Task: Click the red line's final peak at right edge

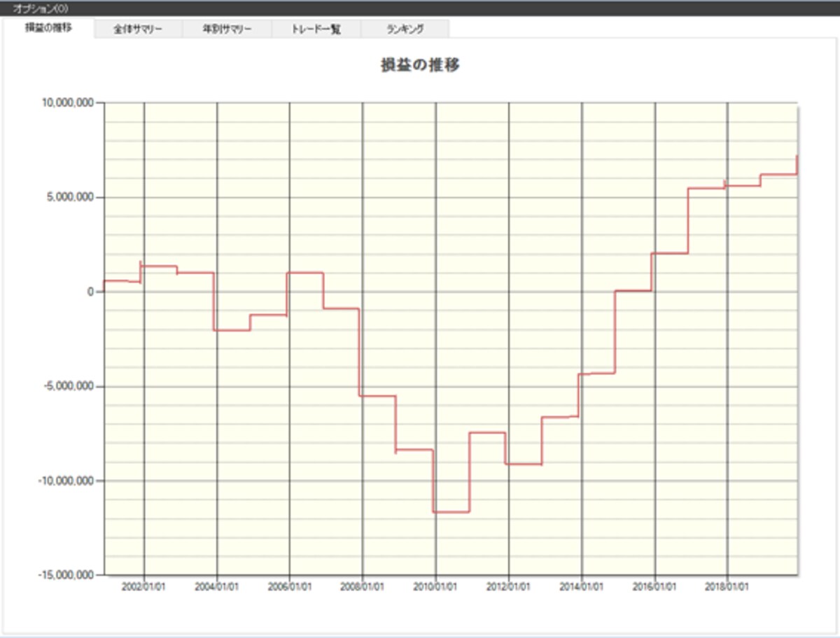Action: (797, 157)
